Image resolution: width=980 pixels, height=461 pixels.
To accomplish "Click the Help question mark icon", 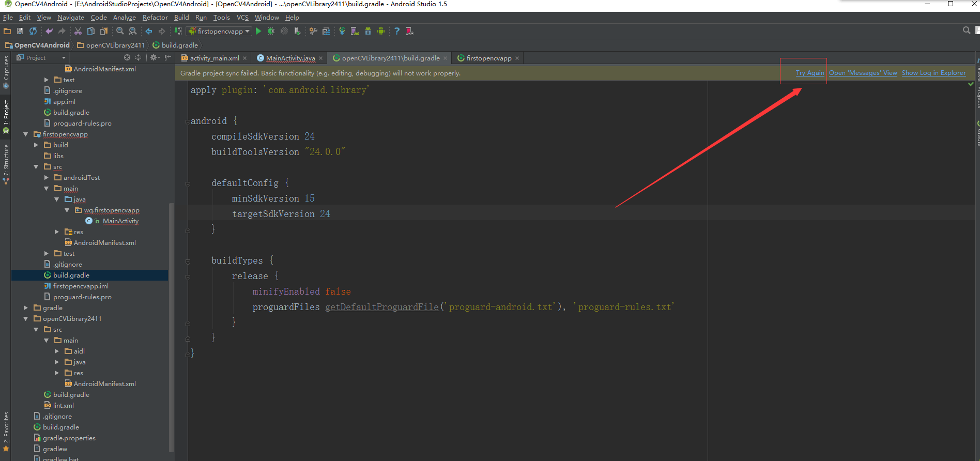I will tap(397, 31).
